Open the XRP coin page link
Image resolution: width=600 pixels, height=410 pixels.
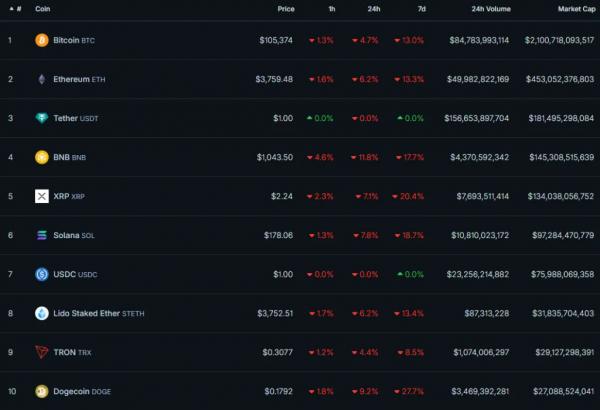coord(69,196)
